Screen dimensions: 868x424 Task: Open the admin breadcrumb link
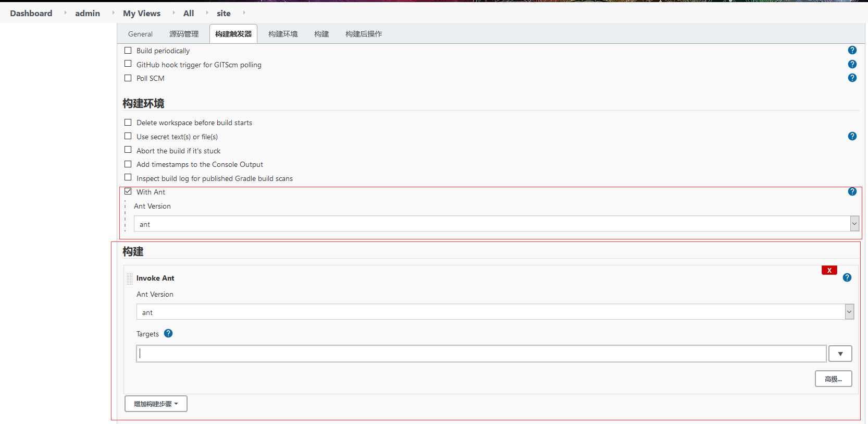tap(88, 13)
